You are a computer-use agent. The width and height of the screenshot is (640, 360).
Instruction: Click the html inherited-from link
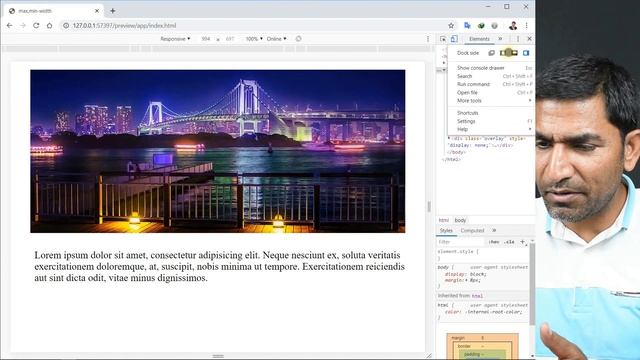pyautogui.click(x=477, y=296)
